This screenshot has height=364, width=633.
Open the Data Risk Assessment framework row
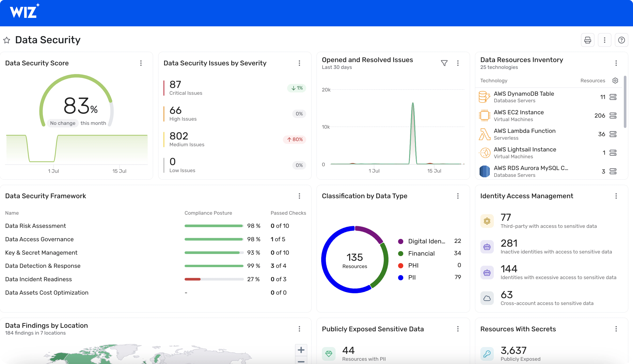pos(156,226)
